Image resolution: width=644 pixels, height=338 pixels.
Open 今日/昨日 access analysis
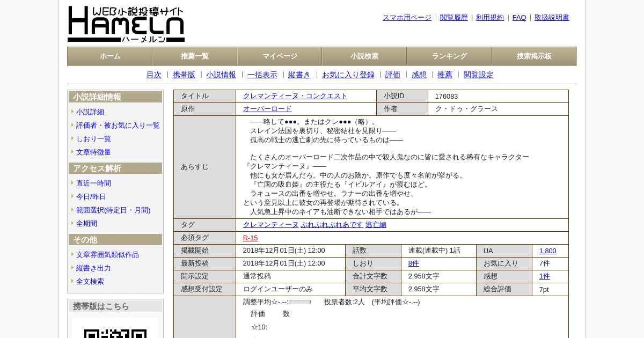click(91, 197)
